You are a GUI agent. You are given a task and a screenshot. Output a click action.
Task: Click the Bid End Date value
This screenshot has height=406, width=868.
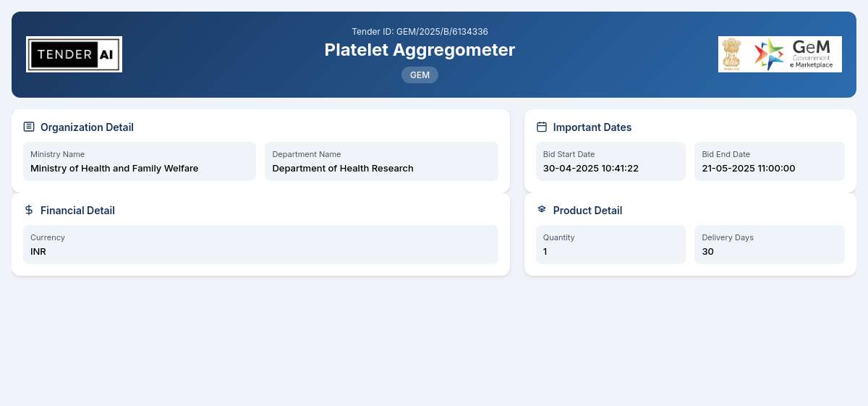coord(749,169)
